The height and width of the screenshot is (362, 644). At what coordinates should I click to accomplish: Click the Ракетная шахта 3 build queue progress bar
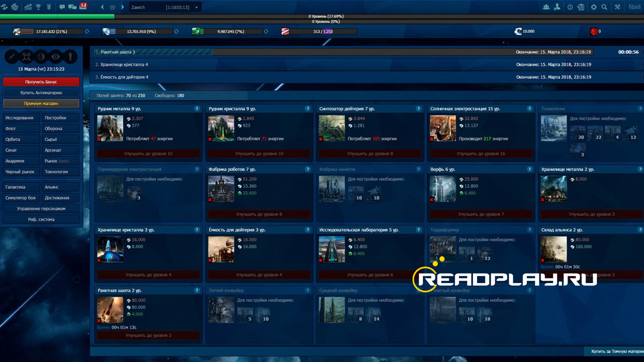[x=343, y=52]
